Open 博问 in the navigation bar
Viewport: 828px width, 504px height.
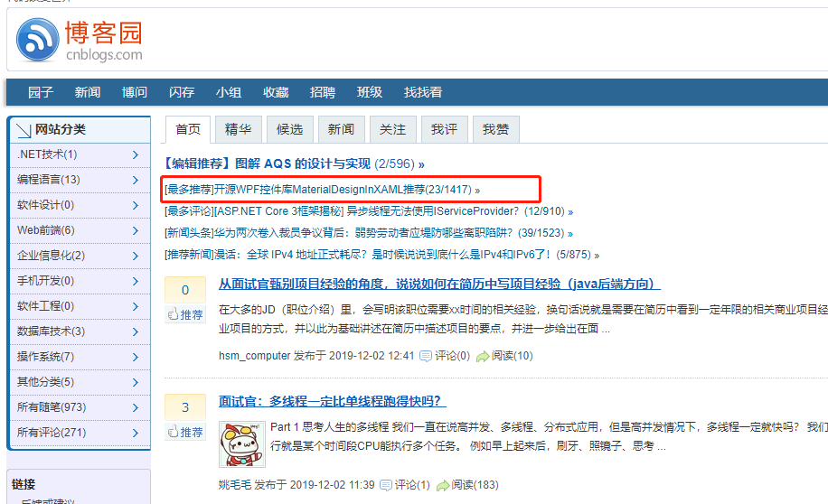pyautogui.click(x=135, y=92)
